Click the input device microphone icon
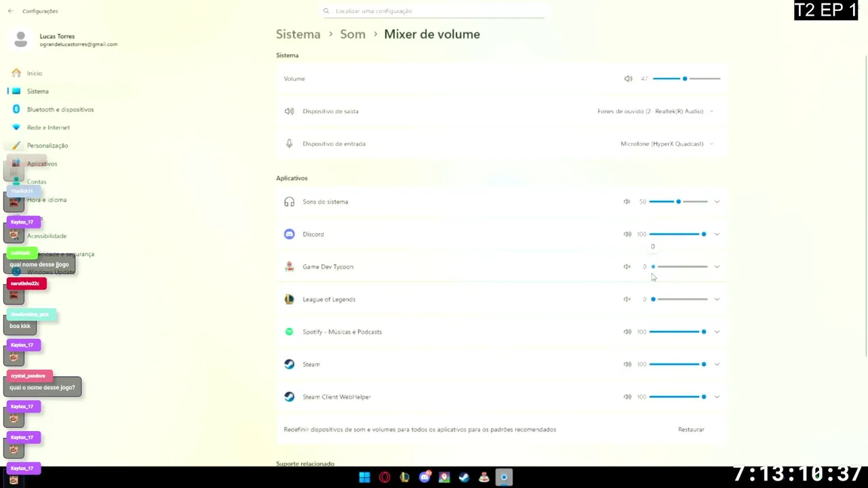Screen dimensions: 868x488 click(x=290, y=144)
